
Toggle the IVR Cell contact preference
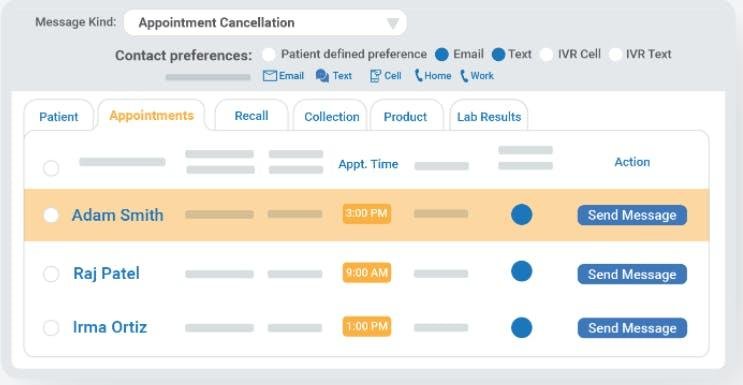point(546,55)
